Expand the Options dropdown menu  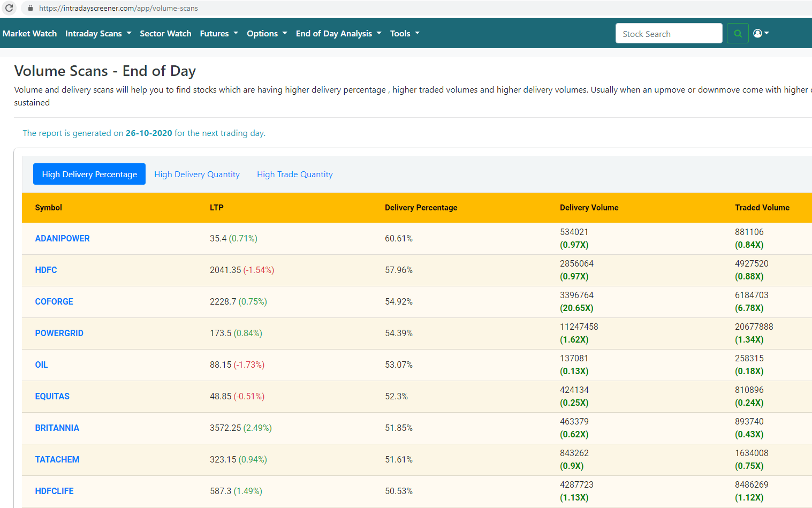267,33
